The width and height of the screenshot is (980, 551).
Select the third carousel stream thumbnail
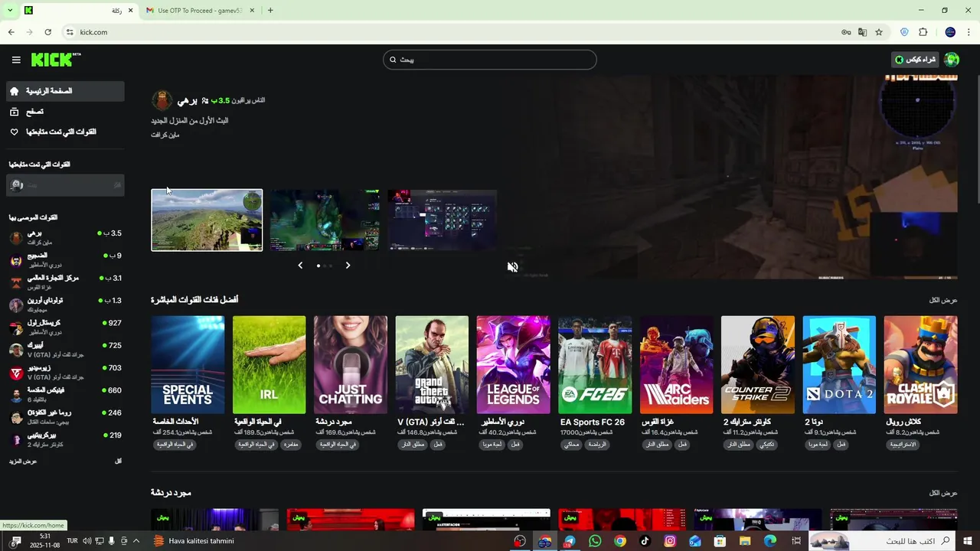[443, 220]
